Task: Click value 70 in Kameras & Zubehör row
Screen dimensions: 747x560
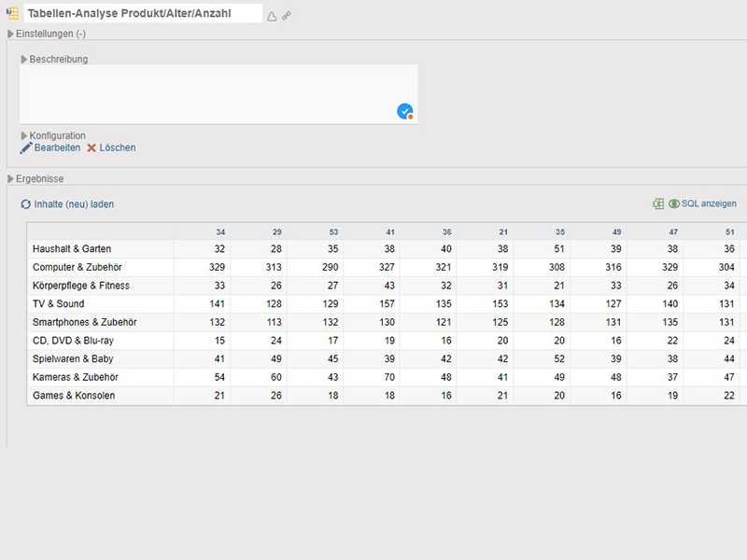Action: [389, 377]
